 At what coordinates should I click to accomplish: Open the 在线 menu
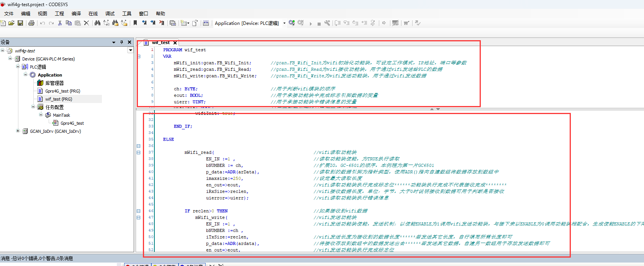(93, 13)
